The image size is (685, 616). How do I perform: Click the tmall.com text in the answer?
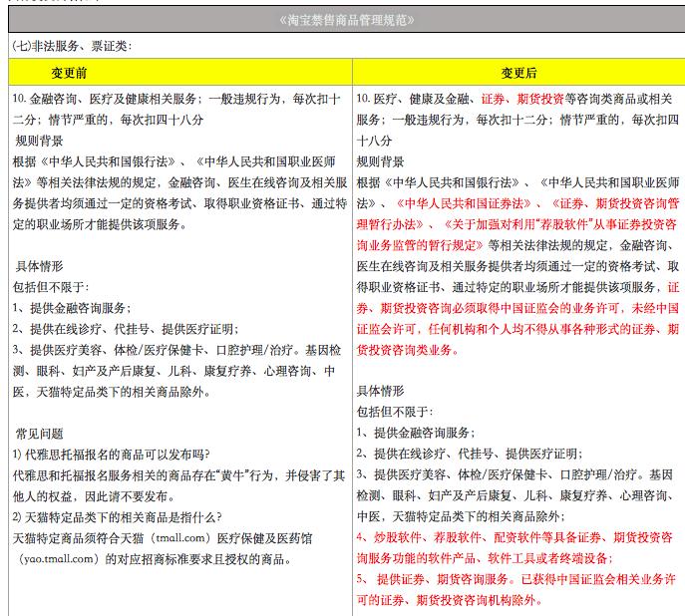tap(180, 538)
